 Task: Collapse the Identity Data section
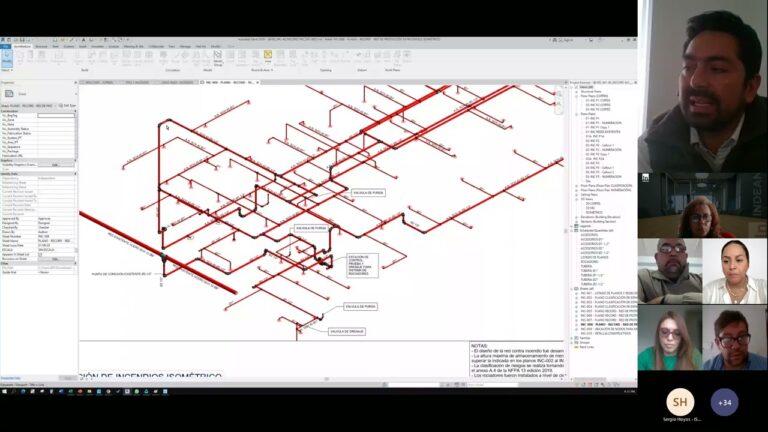pyautogui.click(x=75, y=174)
